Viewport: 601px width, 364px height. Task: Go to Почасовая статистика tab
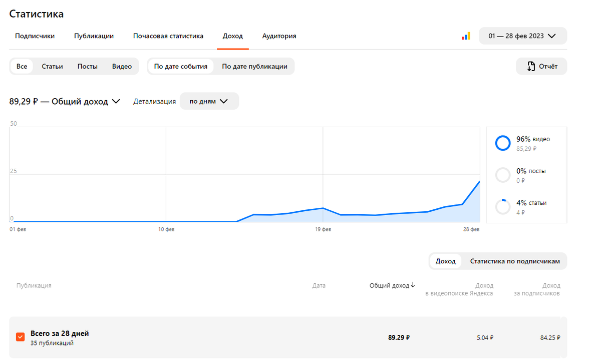(x=168, y=36)
